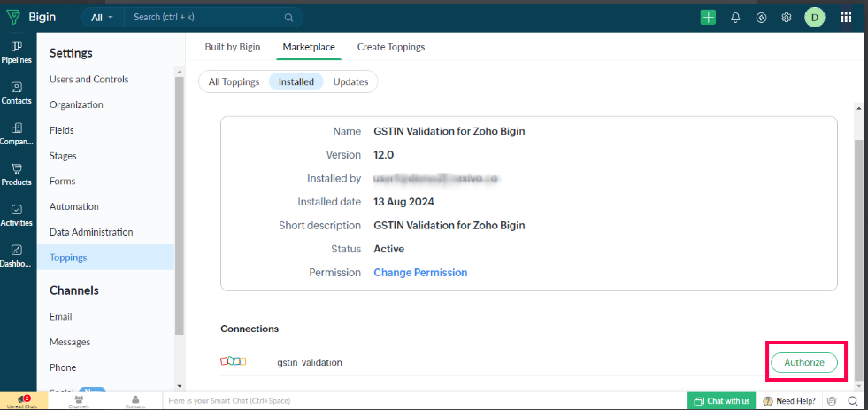Go to Dashboards module
868x410 pixels.
pos(17,255)
